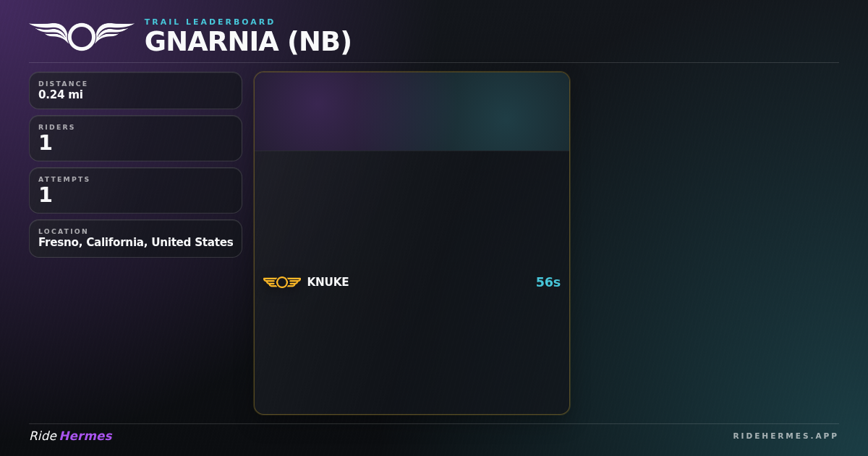The height and width of the screenshot is (456, 868).
Task: Click the riders value number 1
Action: coord(46,143)
